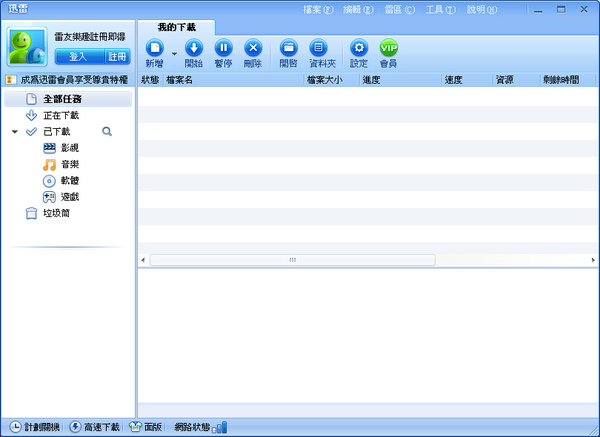
Task: Click the scrollbar right arrow
Action: (x=593, y=260)
